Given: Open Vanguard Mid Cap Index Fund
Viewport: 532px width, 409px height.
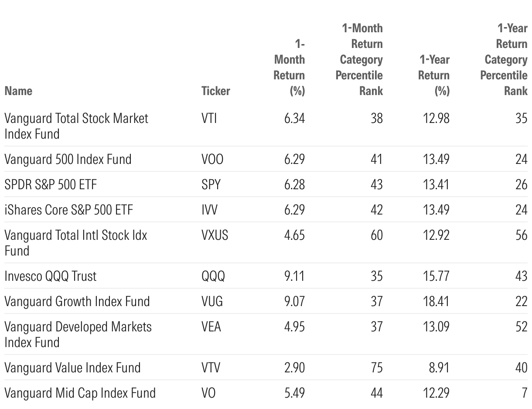Looking at the screenshot, I should (x=80, y=392).
